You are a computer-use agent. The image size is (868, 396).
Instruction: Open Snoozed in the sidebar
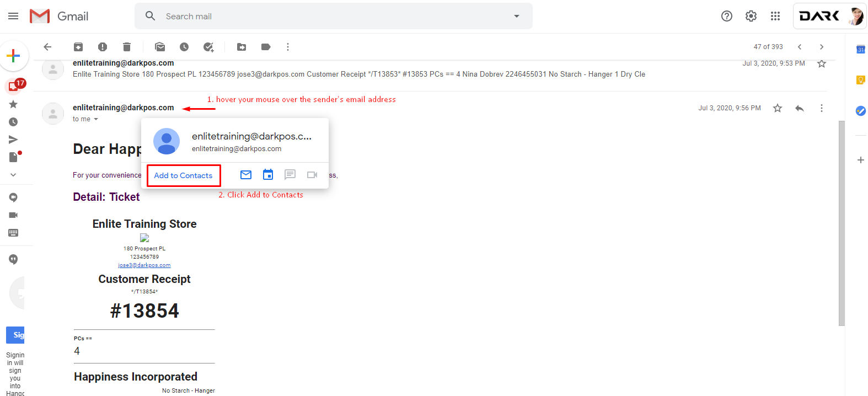pos(13,122)
